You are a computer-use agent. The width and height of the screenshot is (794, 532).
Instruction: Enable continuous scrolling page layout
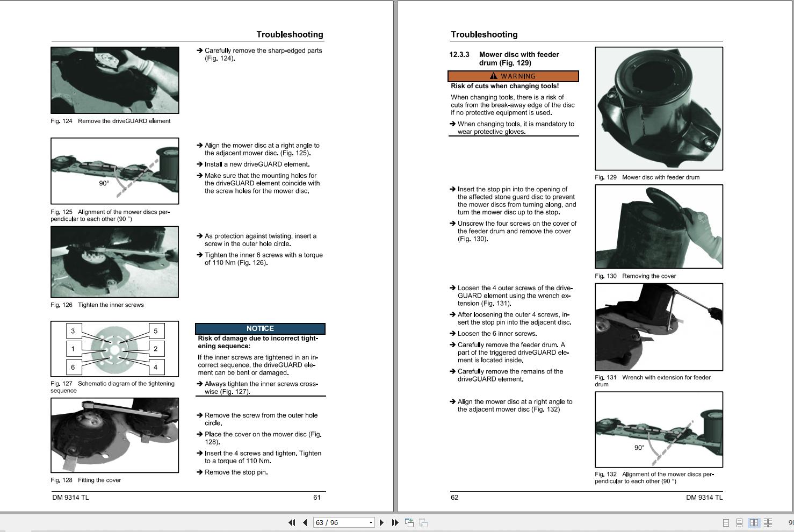(x=740, y=522)
